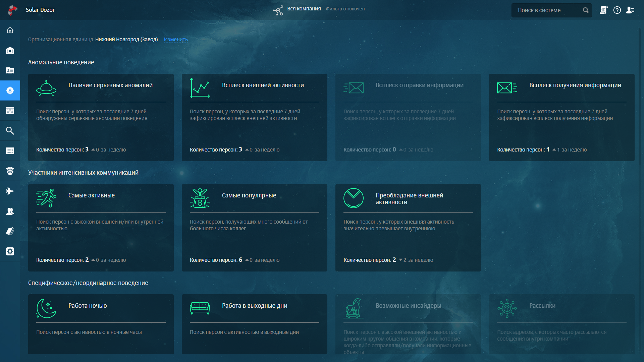Image resolution: width=644 pixels, height=362 pixels.
Task: Click the Home icon in sidebar
Action: point(10,30)
